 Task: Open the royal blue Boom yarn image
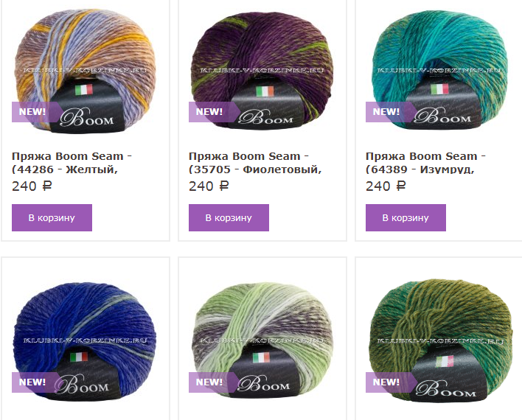coord(86,341)
